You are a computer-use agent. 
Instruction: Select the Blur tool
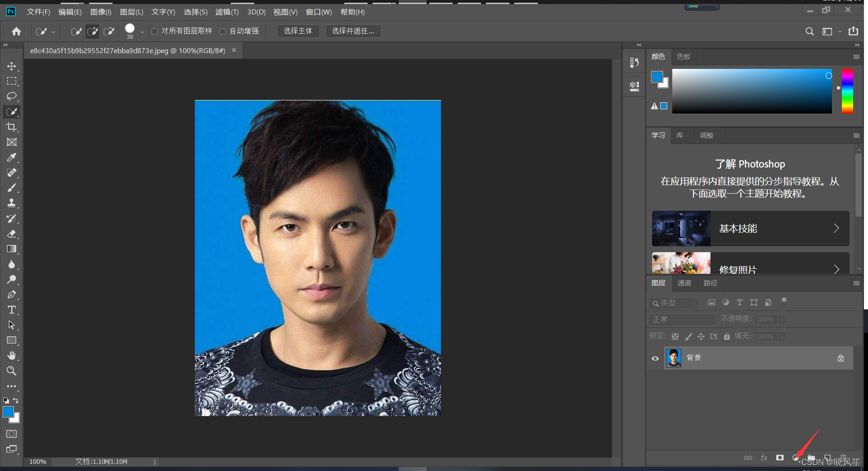(x=12, y=264)
